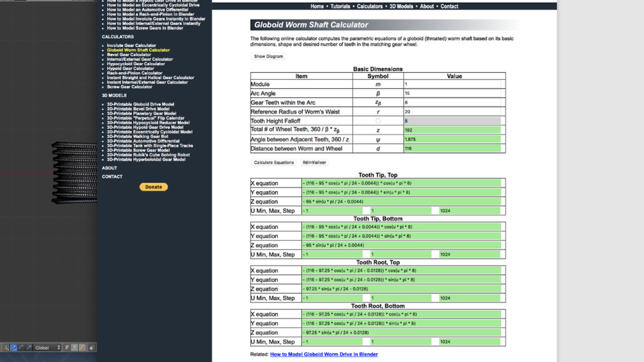
Task: Open the Contact menu item in top bar
Action: pyautogui.click(x=449, y=6)
